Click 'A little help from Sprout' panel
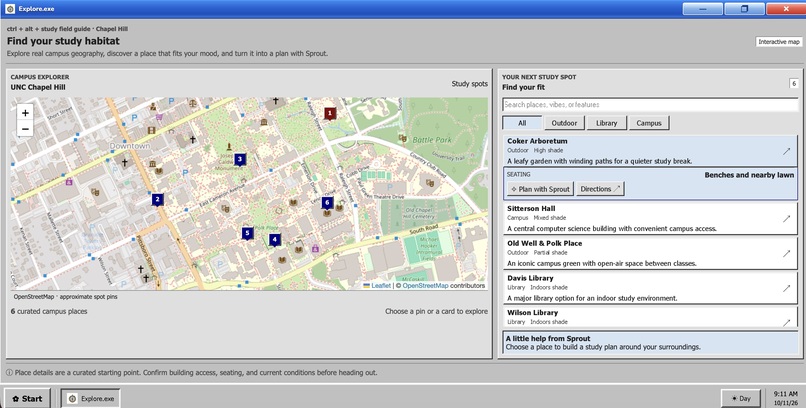This screenshot has height=408, width=806. [650, 342]
